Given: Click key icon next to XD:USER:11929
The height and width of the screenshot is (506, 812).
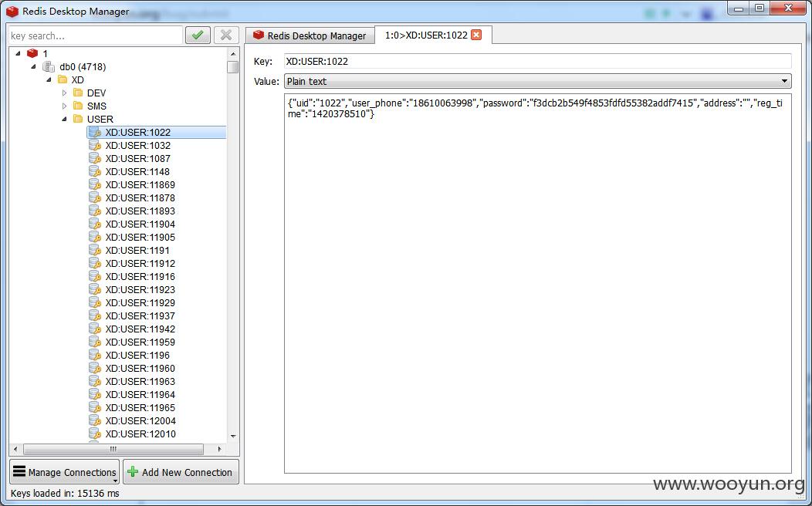Looking at the screenshot, I should coord(95,302).
